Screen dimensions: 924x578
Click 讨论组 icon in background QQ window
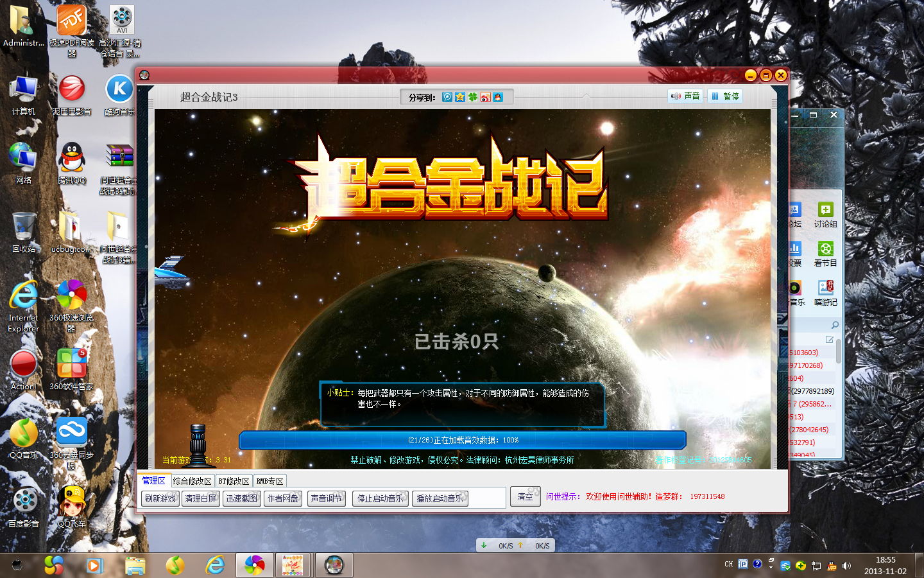click(x=826, y=215)
